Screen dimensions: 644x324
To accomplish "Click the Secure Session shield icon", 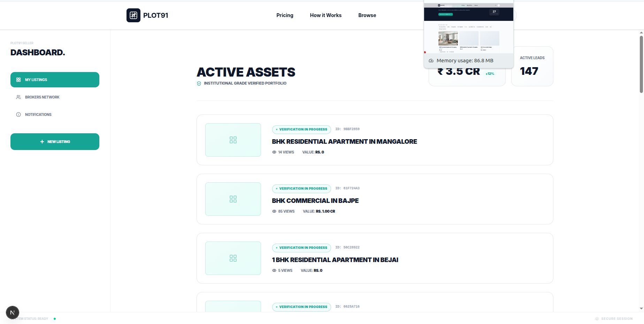I will click(597, 319).
